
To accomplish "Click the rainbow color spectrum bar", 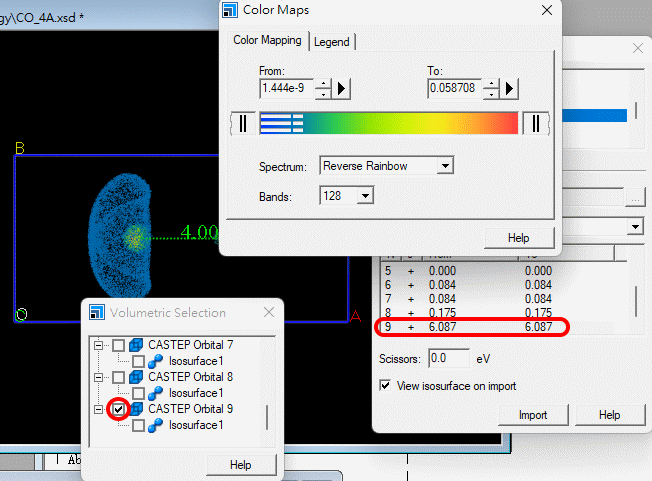I will coord(410,123).
